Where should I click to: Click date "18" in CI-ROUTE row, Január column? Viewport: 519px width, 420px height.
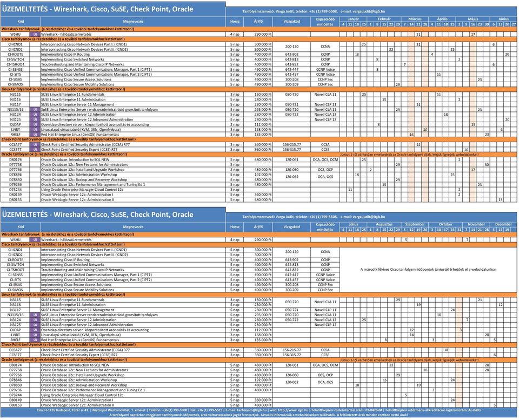pos(357,54)
